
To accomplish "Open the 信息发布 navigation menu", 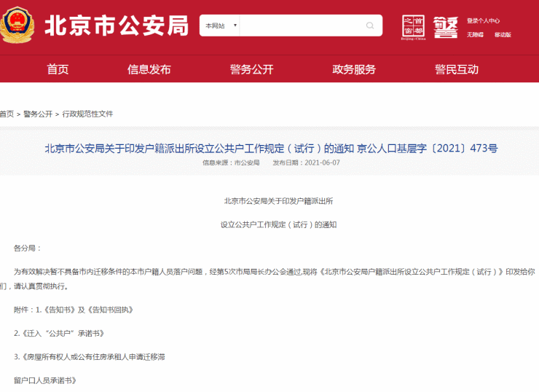I will 149,69.
